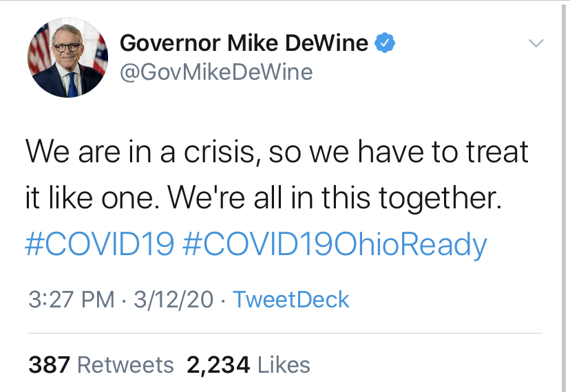Open the Retweets label list
The image size is (570, 392).
tap(125, 364)
